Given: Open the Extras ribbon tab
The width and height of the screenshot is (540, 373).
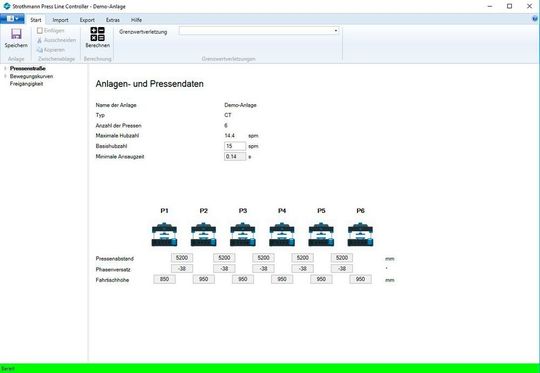Looking at the screenshot, I should 113,20.
